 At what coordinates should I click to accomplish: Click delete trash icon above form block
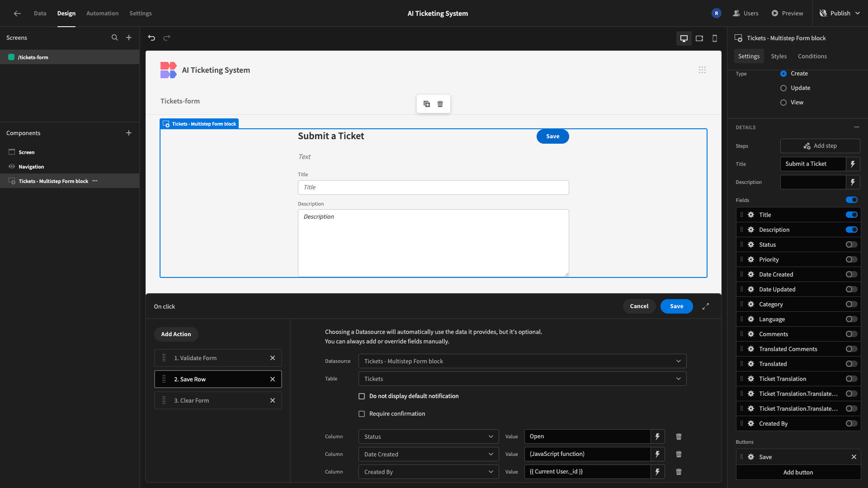coord(440,104)
